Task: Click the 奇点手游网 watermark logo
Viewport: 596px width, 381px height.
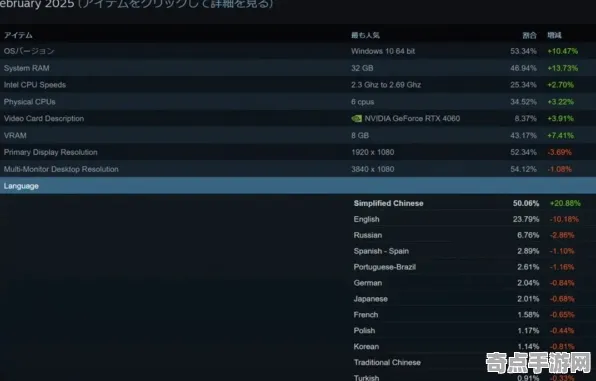Action: click(x=538, y=362)
